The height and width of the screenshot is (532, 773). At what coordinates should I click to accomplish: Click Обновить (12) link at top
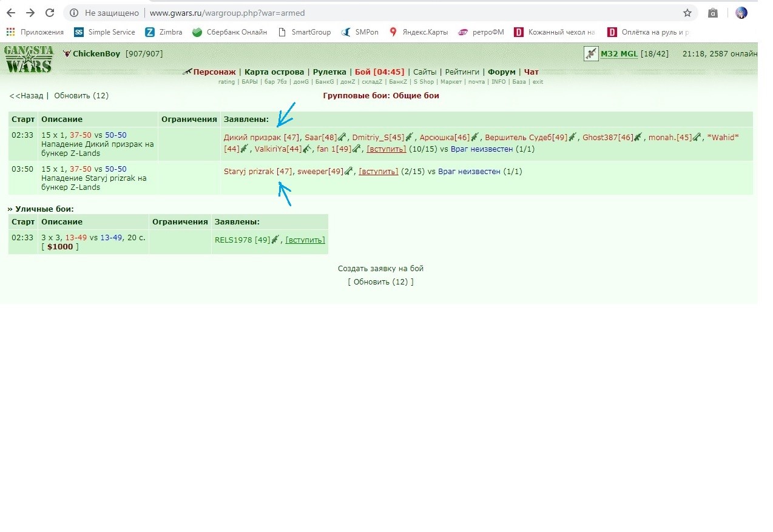(81, 96)
